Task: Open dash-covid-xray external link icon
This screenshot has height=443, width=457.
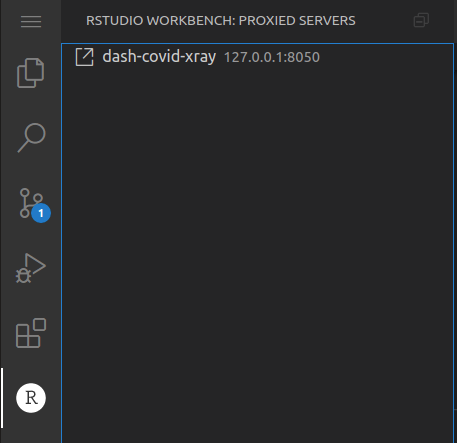Action: click(x=84, y=57)
